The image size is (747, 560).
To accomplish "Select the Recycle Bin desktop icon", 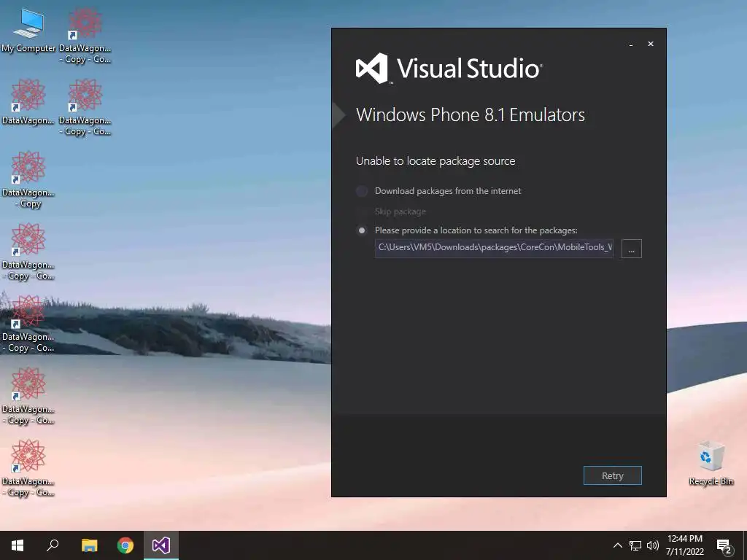I will (711, 463).
